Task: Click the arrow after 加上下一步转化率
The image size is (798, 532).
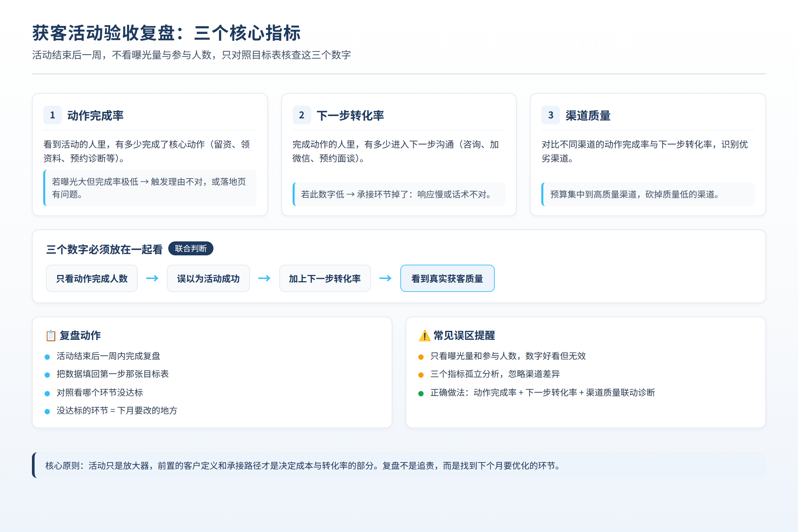Action: click(x=385, y=278)
